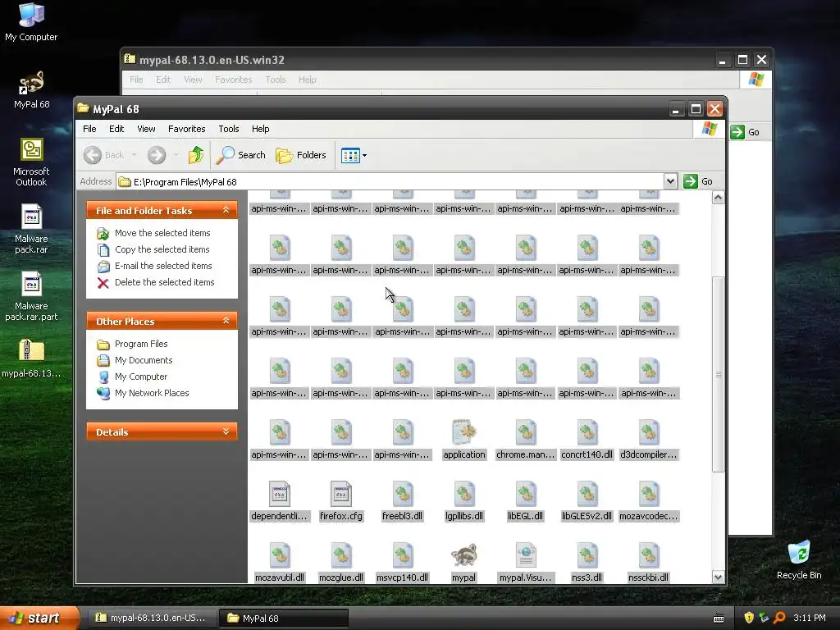This screenshot has width=840, height=630.
Task: Click E-mail the selected items
Action: pyautogui.click(x=163, y=266)
